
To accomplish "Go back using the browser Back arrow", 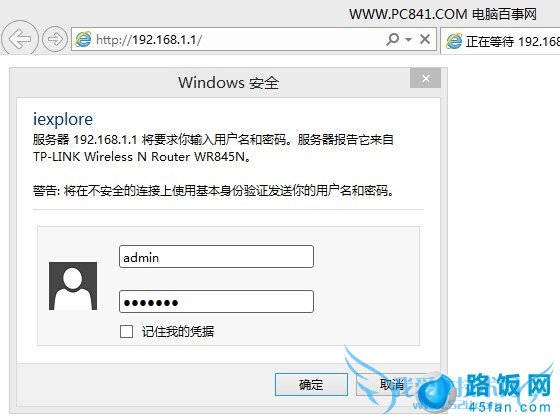I will [x=20, y=39].
